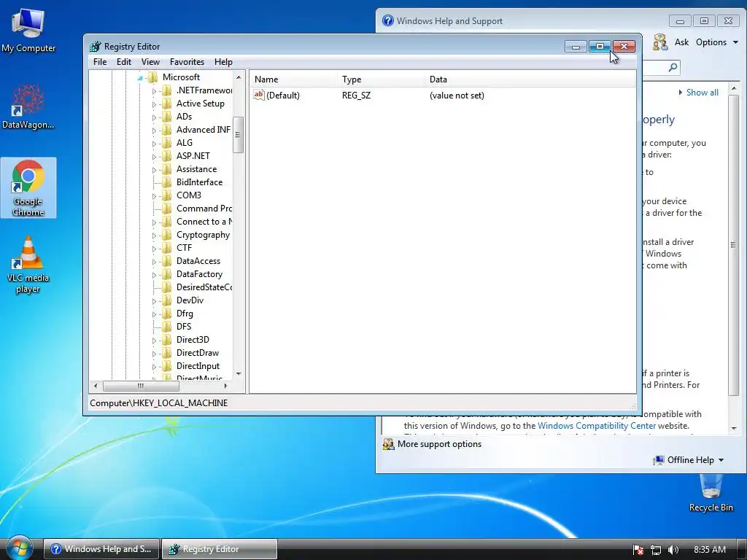
Task: Click the Name column header
Action: tap(293, 79)
